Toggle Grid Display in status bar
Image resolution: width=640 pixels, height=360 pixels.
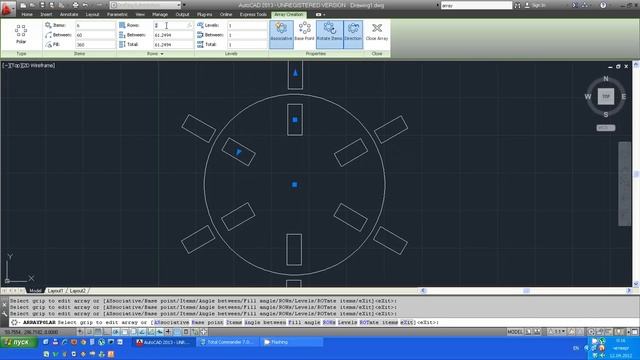click(98, 332)
